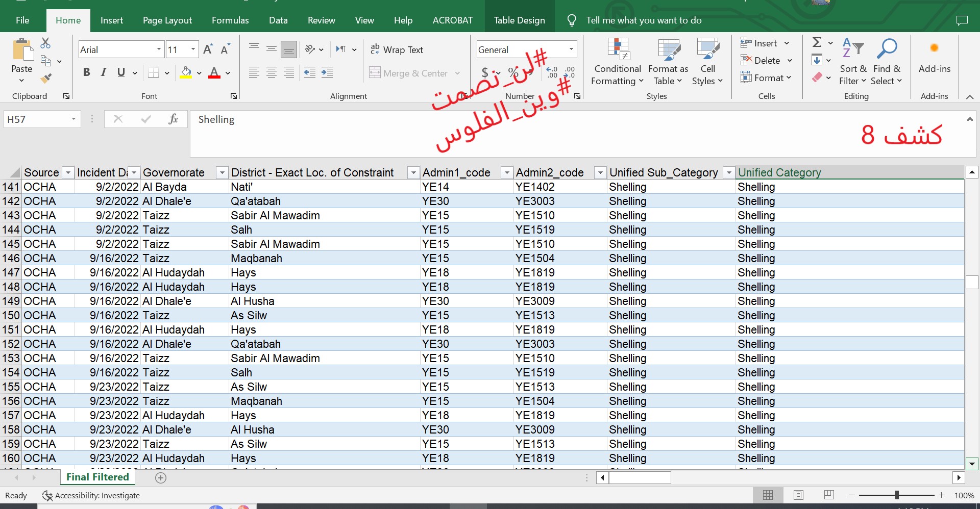
Task: Click the Cut scissors icon
Action: (46, 43)
